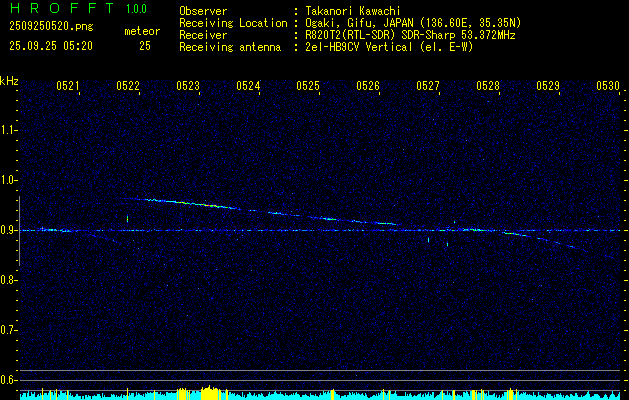
Task: Click the 0.9 frequency axis label
Action: point(8,230)
